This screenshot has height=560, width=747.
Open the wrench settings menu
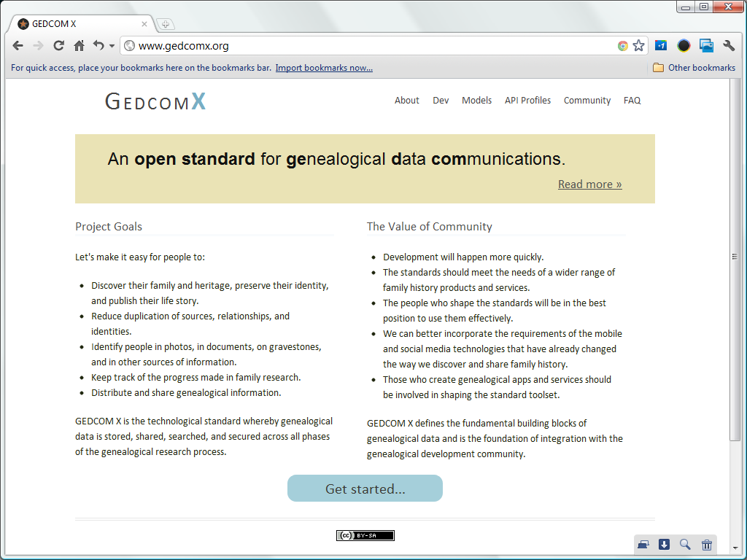pyautogui.click(x=729, y=45)
